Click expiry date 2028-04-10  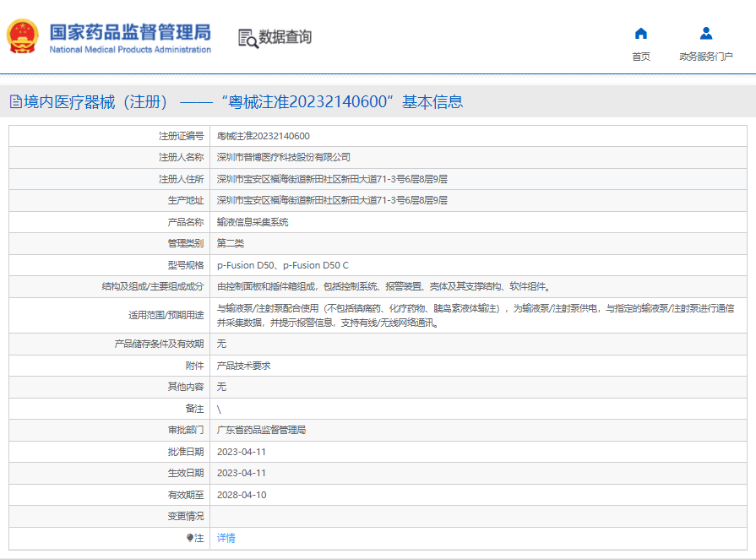tap(242, 495)
